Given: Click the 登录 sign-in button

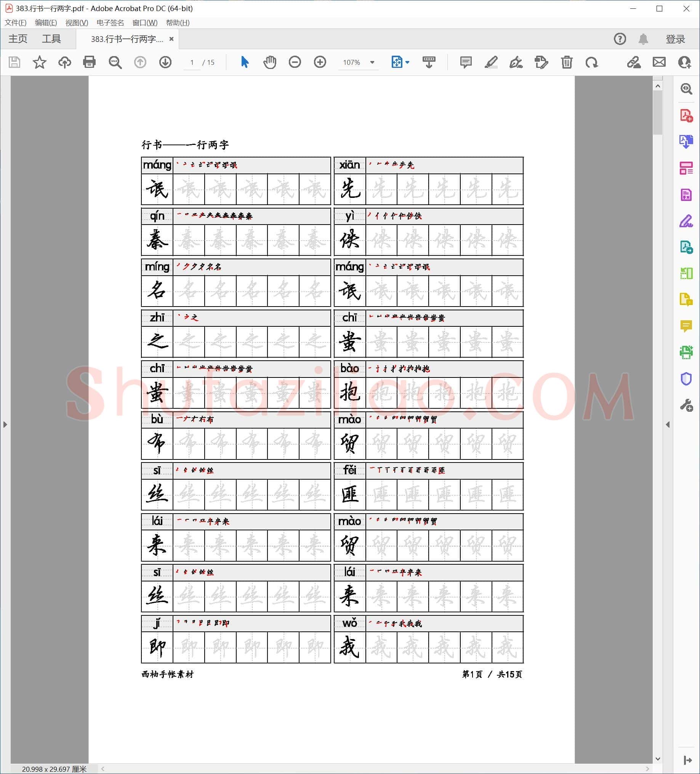Looking at the screenshot, I should pyautogui.click(x=676, y=39).
